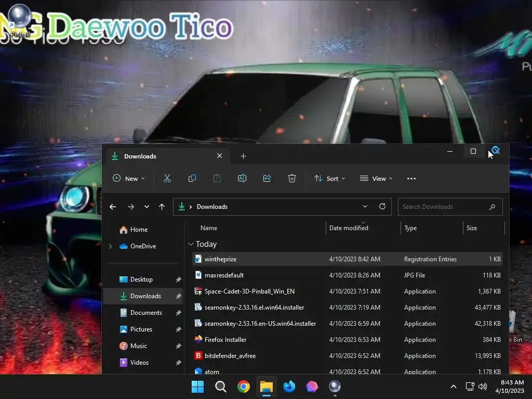Image resolution: width=532 pixels, height=399 pixels.
Task: Open Documents in navigation pane
Action: coord(146,313)
